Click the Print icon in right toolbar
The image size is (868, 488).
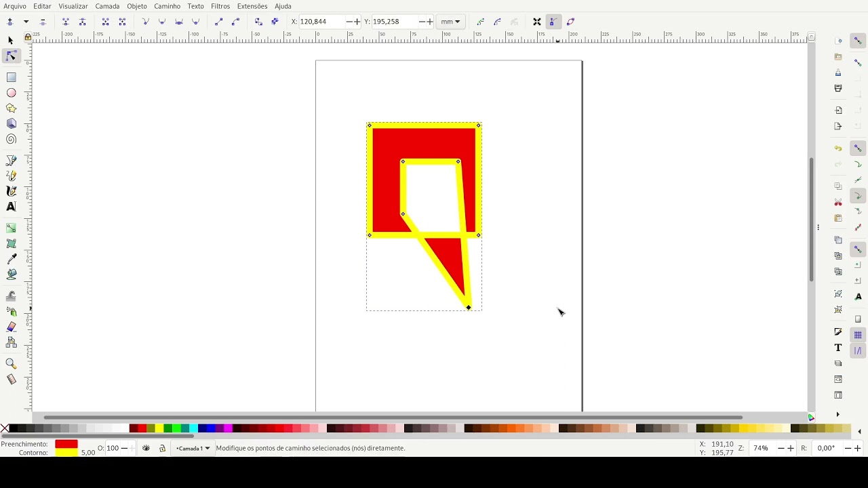[838, 88]
